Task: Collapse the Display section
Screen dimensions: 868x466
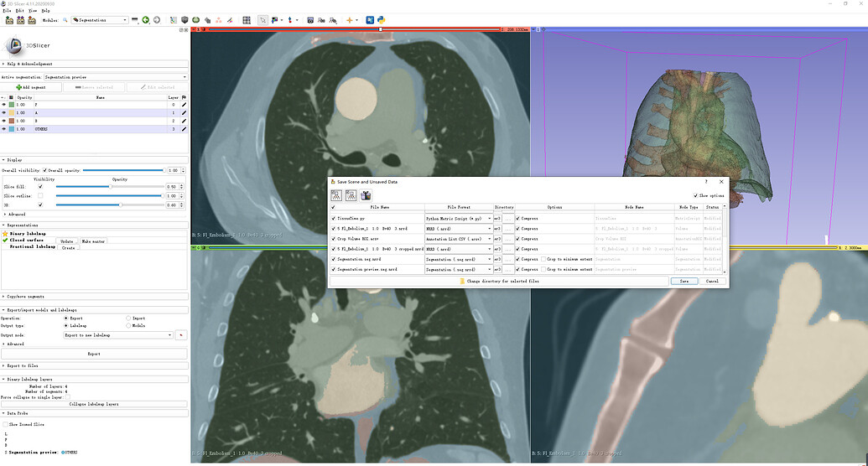Action: click(94, 160)
